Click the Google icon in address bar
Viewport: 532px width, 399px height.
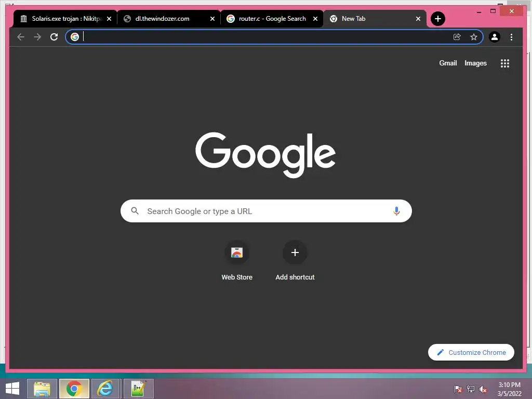tap(75, 37)
